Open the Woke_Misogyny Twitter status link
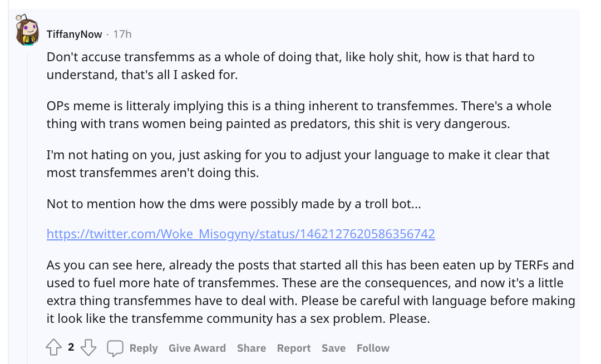The image size is (601, 364). (241, 234)
